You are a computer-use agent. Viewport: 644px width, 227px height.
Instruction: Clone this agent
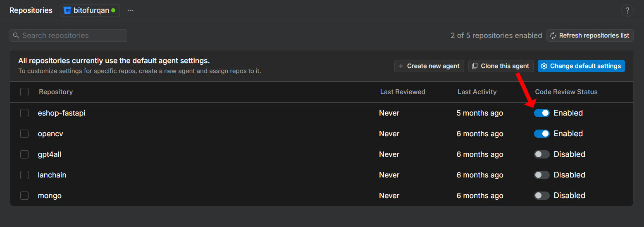(501, 66)
